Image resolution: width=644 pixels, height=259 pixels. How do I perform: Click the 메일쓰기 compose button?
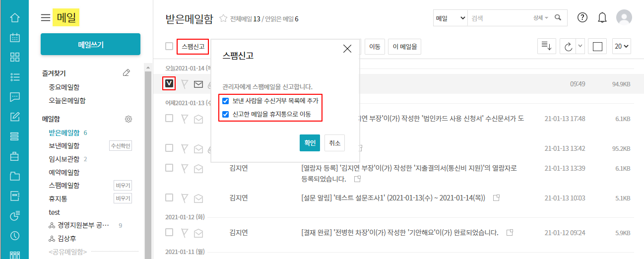click(91, 44)
